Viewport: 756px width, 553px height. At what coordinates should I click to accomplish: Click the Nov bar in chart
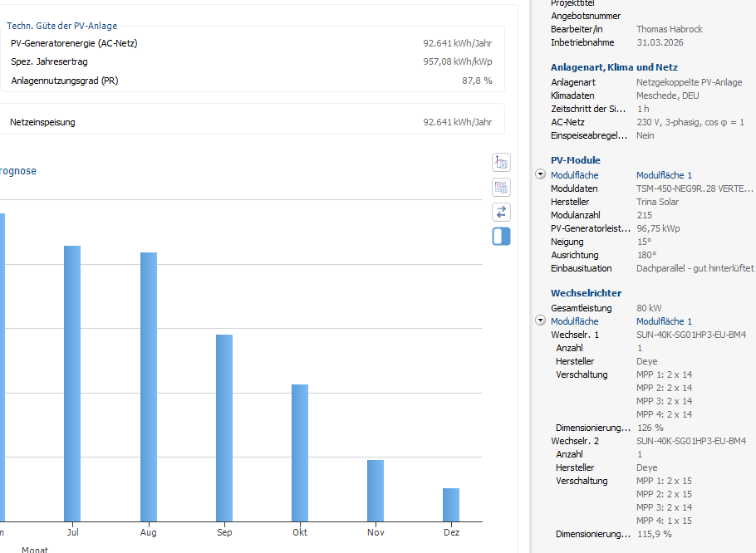click(376, 490)
